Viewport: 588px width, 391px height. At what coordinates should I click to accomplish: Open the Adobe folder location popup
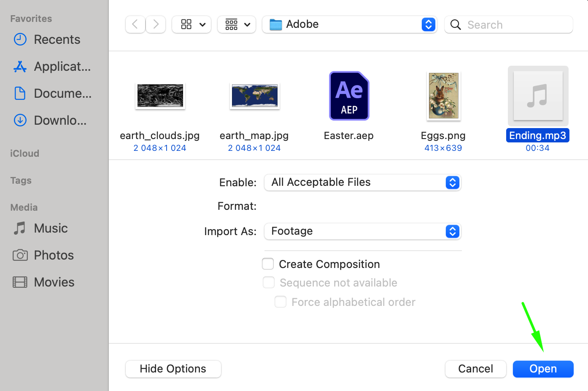click(349, 24)
